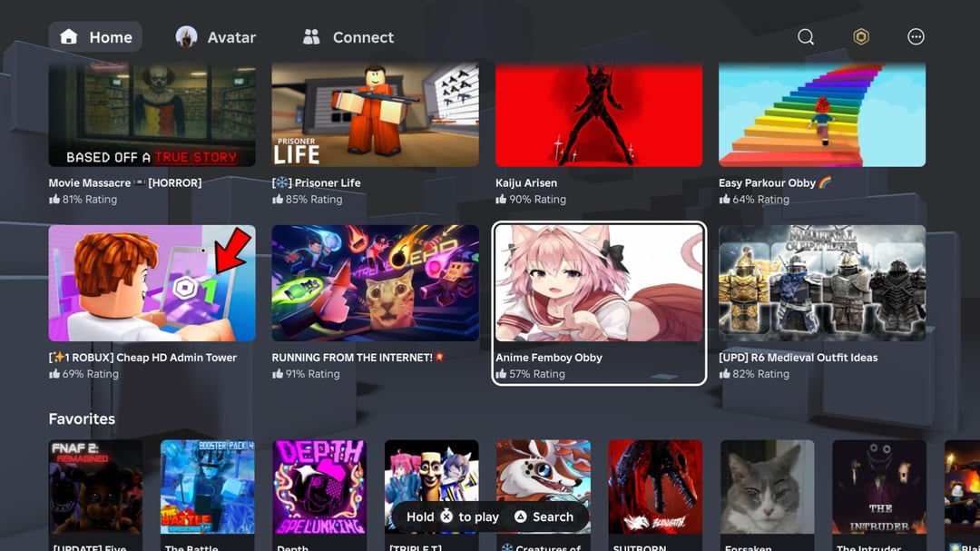Image resolution: width=980 pixels, height=551 pixels.
Task: Select the Movie Massacre horror thumbnail
Action: tap(152, 114)
